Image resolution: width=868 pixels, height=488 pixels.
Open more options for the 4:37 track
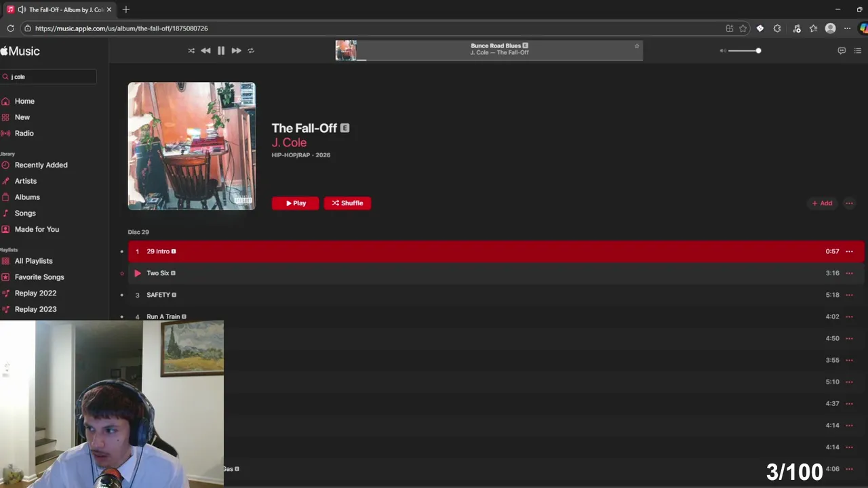(x=849, y=403)
